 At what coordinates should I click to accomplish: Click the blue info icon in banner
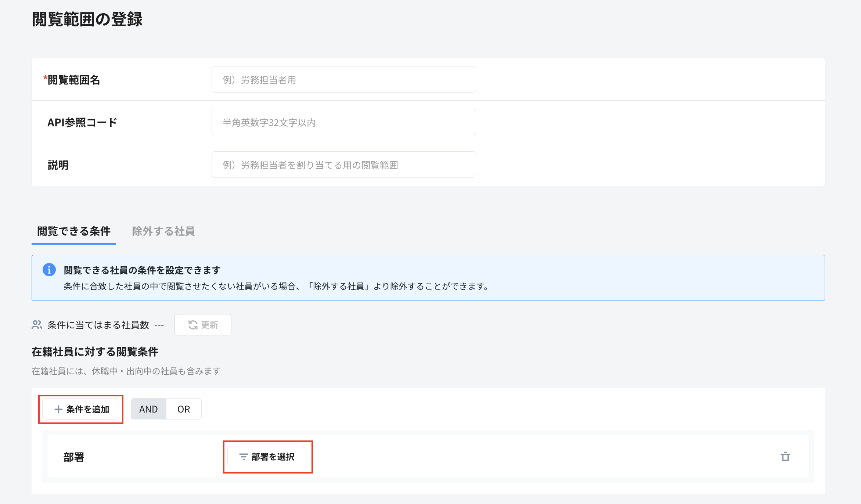tap(49, 270)
